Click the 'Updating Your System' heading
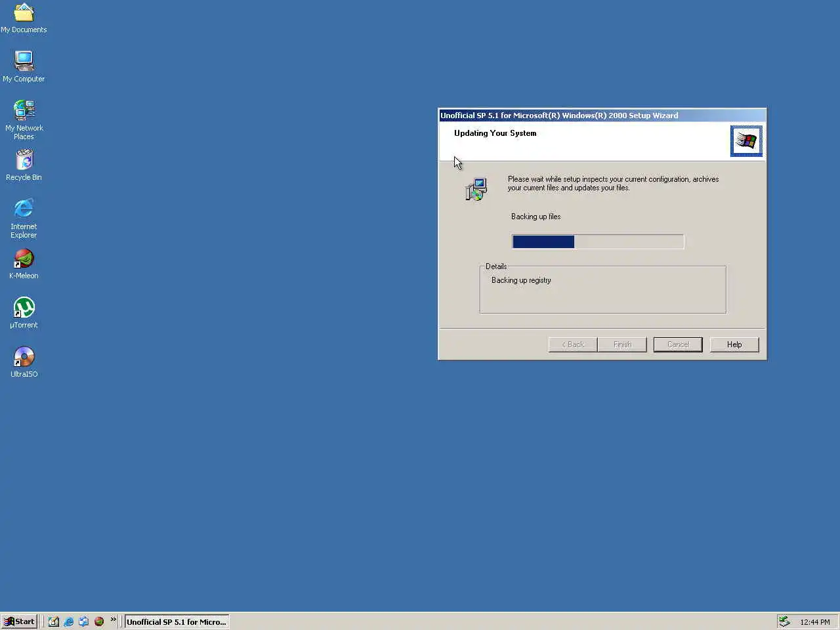The height and width of the screenshot is (630, 840). click(495, 133)
